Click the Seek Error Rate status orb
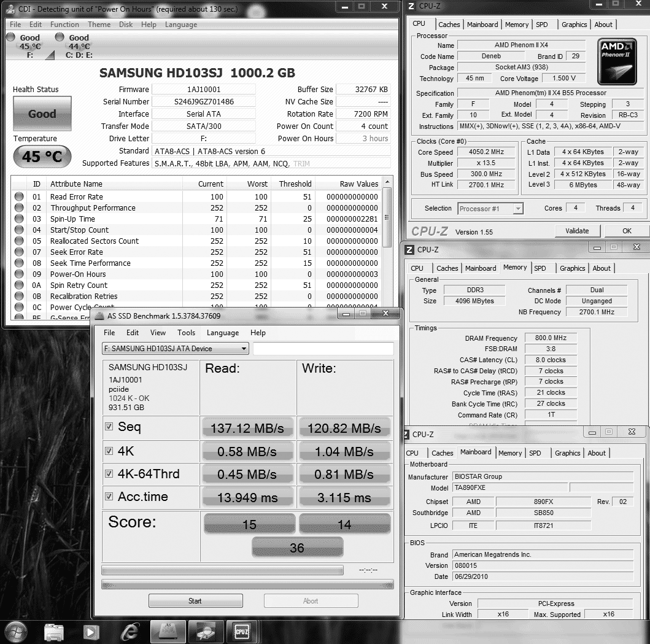Image resolution: width=650 pixels, height=644 pixels. coord(19,252)
